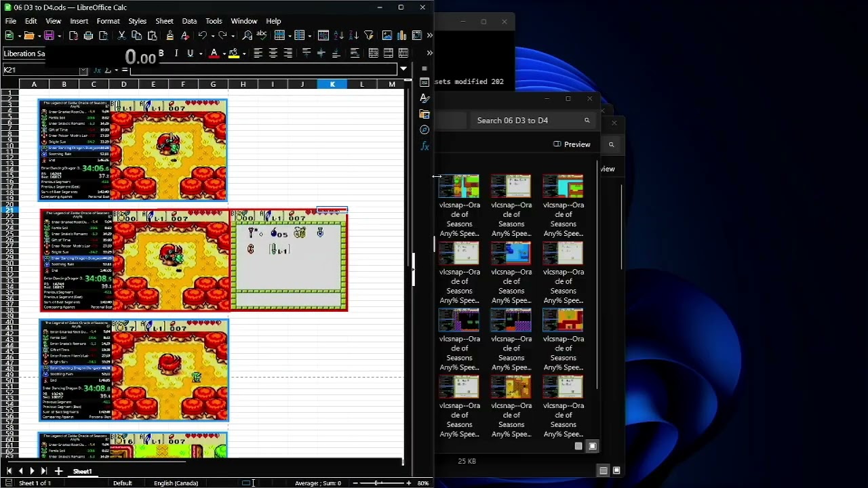The image size is (868, 488).
Task: Toggle Bold formatting
Action: (x=161, y=53)
